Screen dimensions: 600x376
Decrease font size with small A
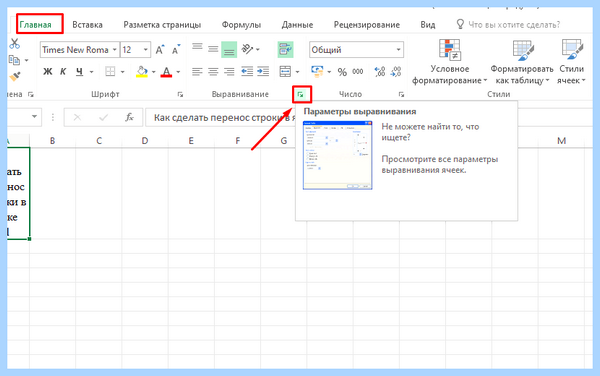[x=176, y=50]
